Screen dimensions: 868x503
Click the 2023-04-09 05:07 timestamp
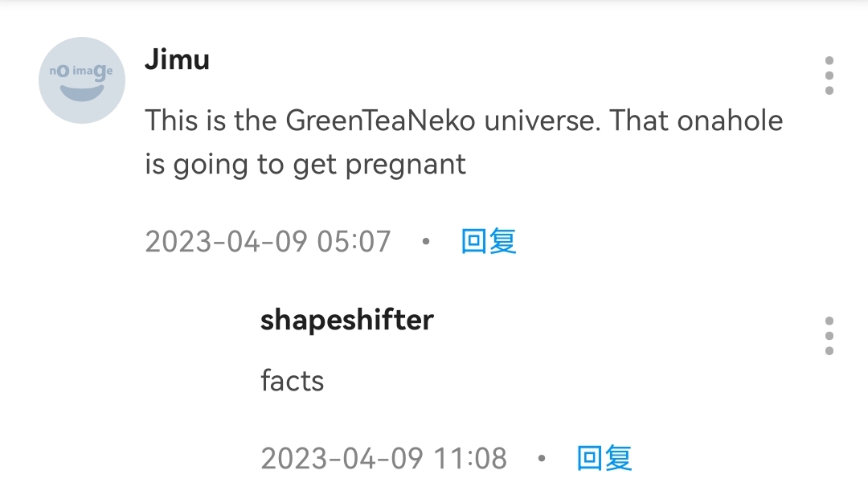(x=268, y=241)
